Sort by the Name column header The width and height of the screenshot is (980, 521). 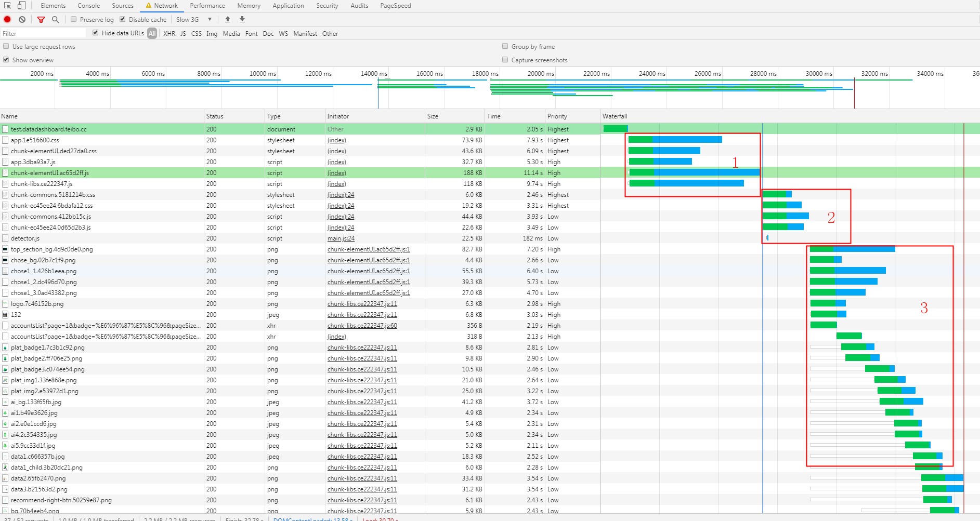pyautogui.click(x=102, y=116)
